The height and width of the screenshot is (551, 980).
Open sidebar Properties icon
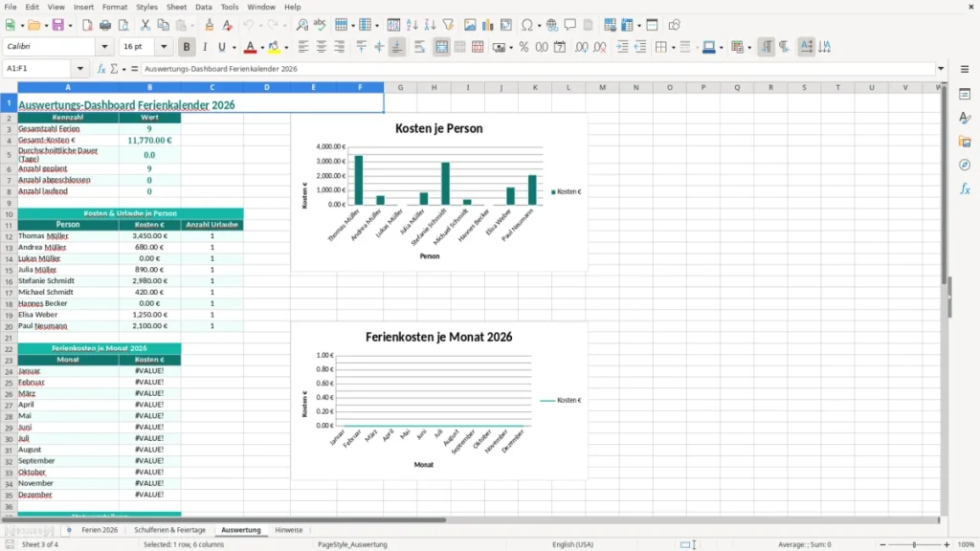tap(965, 94)
